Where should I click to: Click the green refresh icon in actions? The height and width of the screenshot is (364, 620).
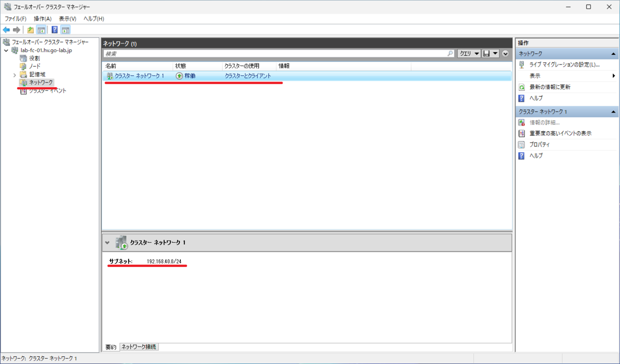[522, 87]
